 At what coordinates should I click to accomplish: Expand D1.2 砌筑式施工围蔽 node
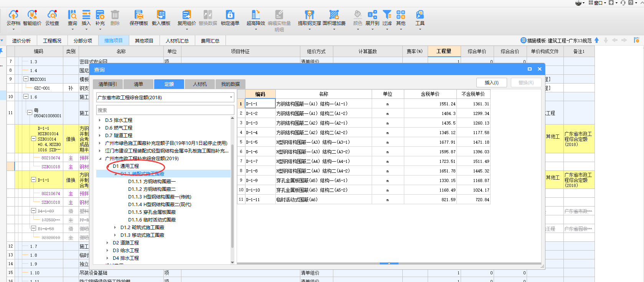pos(115,227)
